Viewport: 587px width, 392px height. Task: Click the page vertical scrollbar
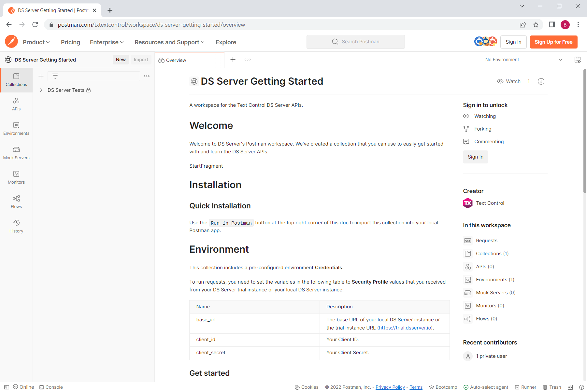click(x=585, y=131)
